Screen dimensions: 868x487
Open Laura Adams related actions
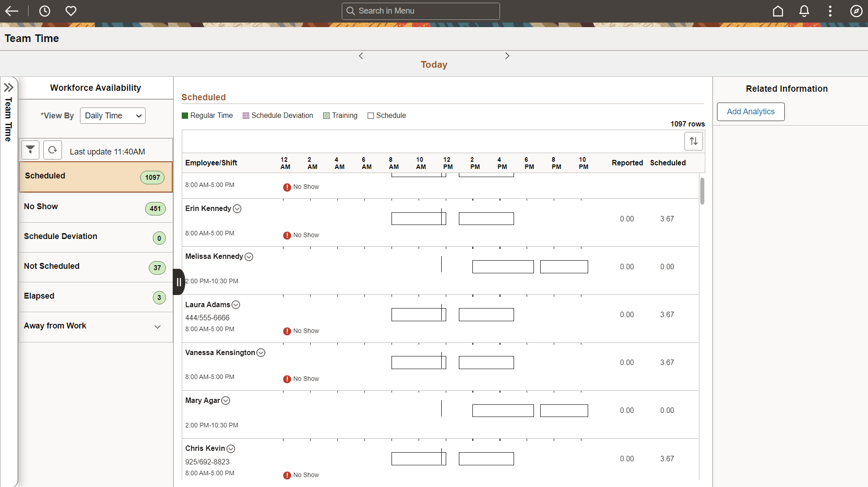click(x=236, y=305)
